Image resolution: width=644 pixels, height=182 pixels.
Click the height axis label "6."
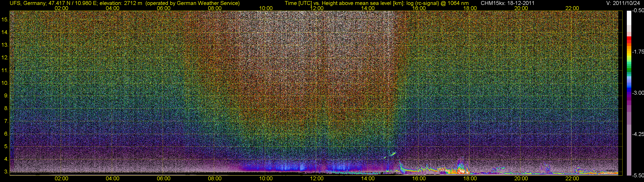click(x=6, y=134)
